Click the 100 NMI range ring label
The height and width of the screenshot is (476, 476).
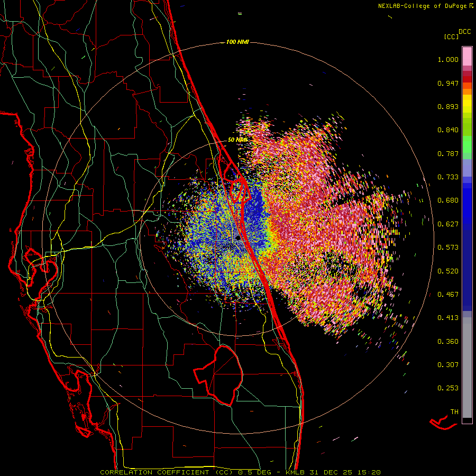pos(237,42)
